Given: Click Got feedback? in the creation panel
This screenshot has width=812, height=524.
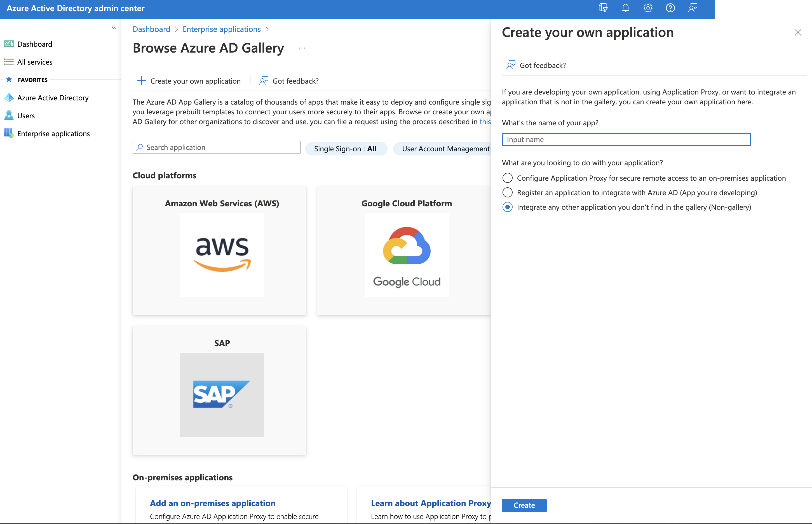Looking at the screenshot, I should coord(536,65).
